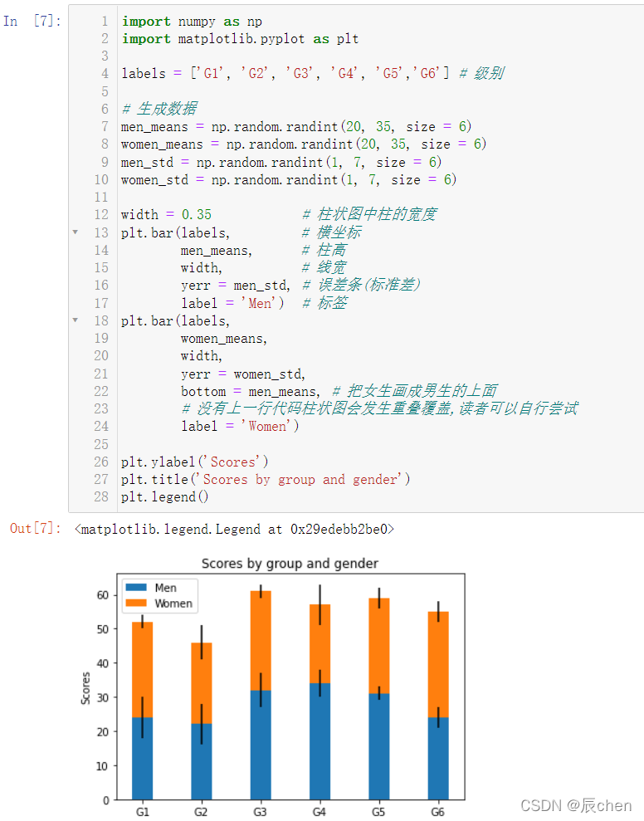The width and height of the screenshot is (644, 821).
Task: Click the plt.ylabel('Scores') line
Action: [x=195, y=462]
